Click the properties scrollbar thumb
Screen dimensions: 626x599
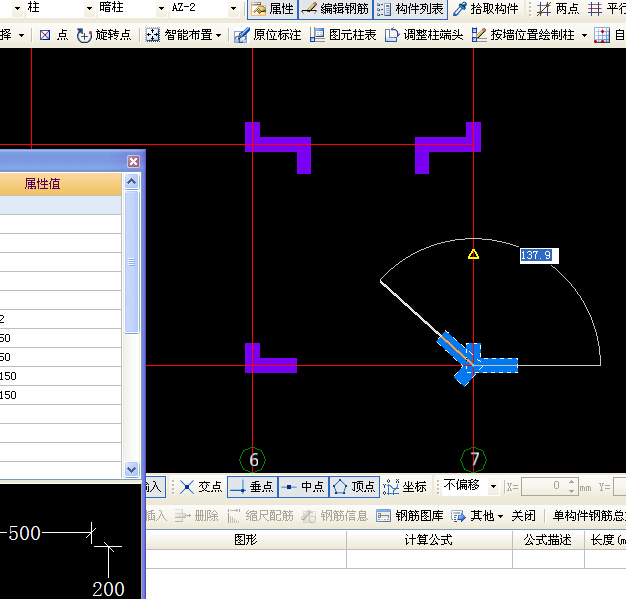point(131,262)
